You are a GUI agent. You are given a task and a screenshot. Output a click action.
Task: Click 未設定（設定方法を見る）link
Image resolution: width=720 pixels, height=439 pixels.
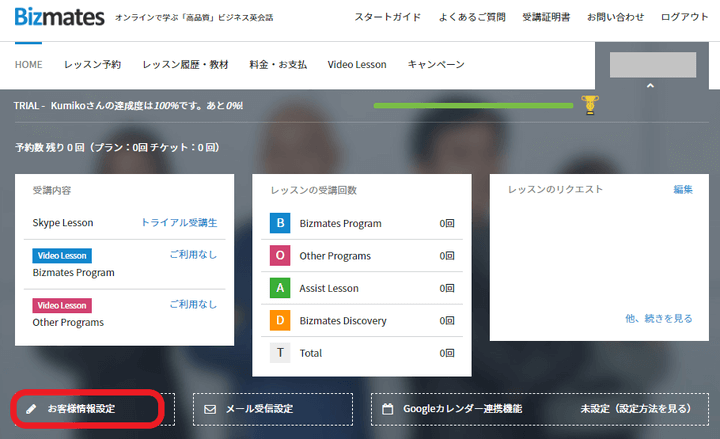pyautogui.click(x=636, y=409)
